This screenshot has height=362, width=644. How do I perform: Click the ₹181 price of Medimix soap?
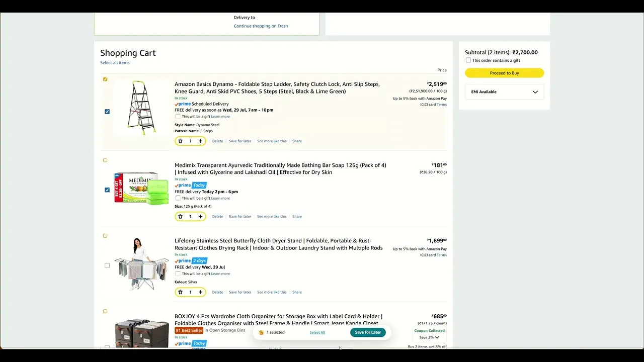pyautogui.click(x=439, y=165)
